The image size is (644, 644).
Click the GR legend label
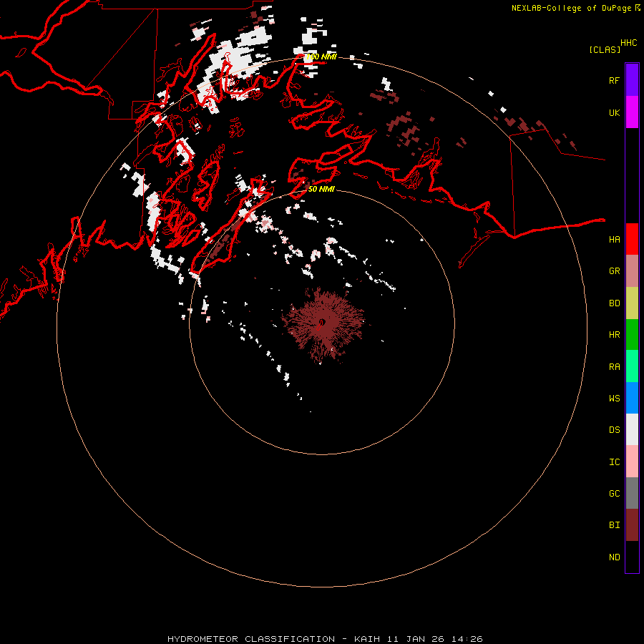[x=614, y=271]
